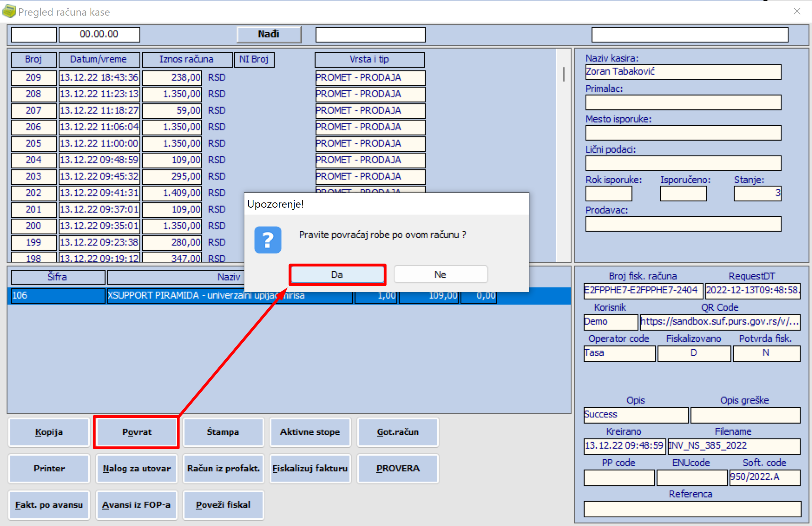
Task: Select invoice 205 dated 13.12.22 11:00:00
Action: tap(99, 143)
